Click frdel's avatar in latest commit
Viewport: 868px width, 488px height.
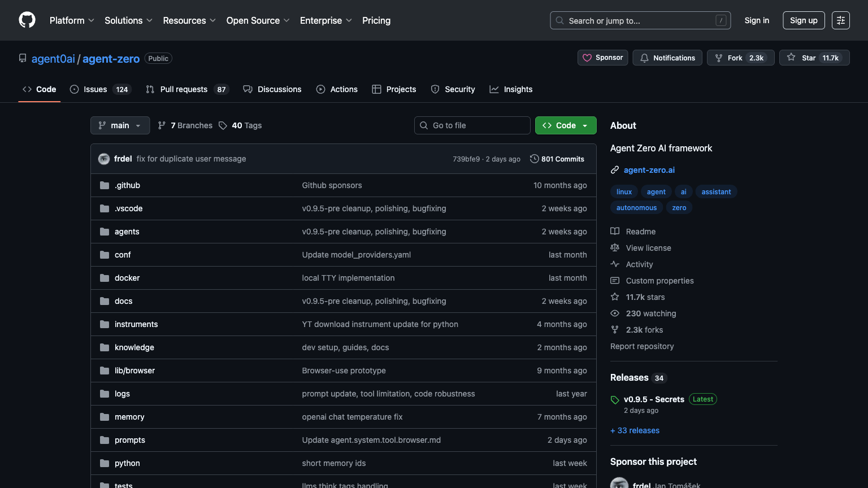[x=104, y=159]
